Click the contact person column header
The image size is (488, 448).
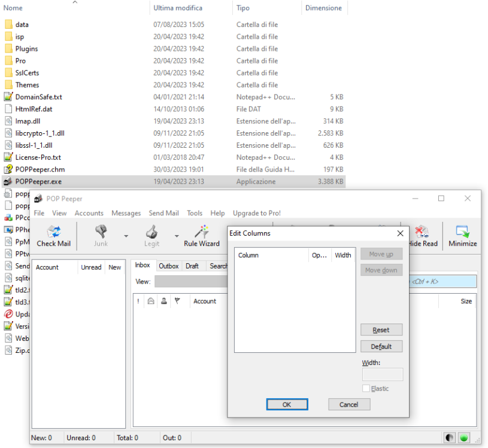tap(164, 301)
